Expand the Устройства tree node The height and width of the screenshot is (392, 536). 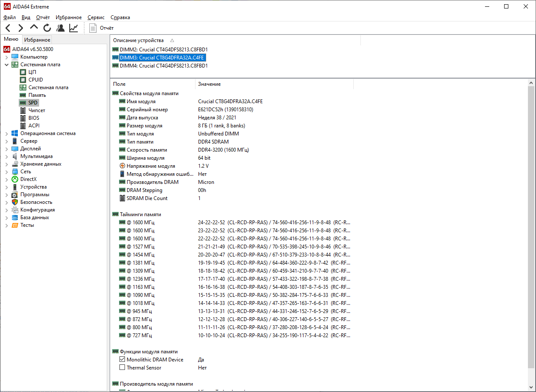(6, 187)
